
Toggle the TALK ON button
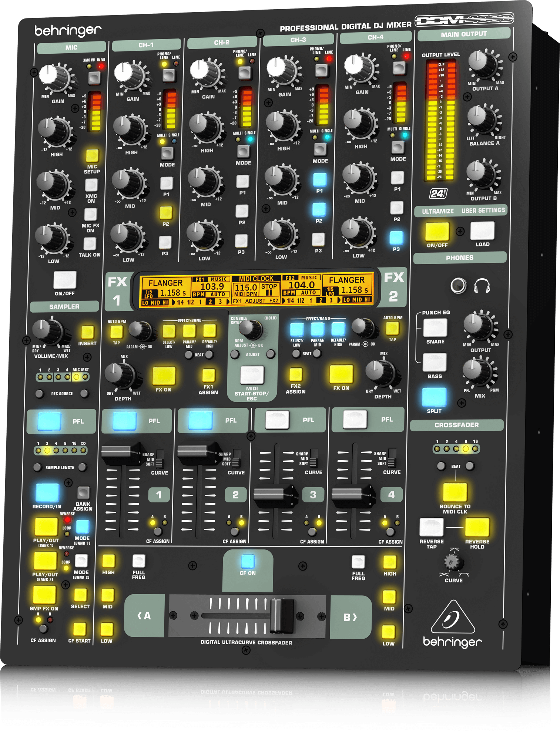(x=90, y=243)
